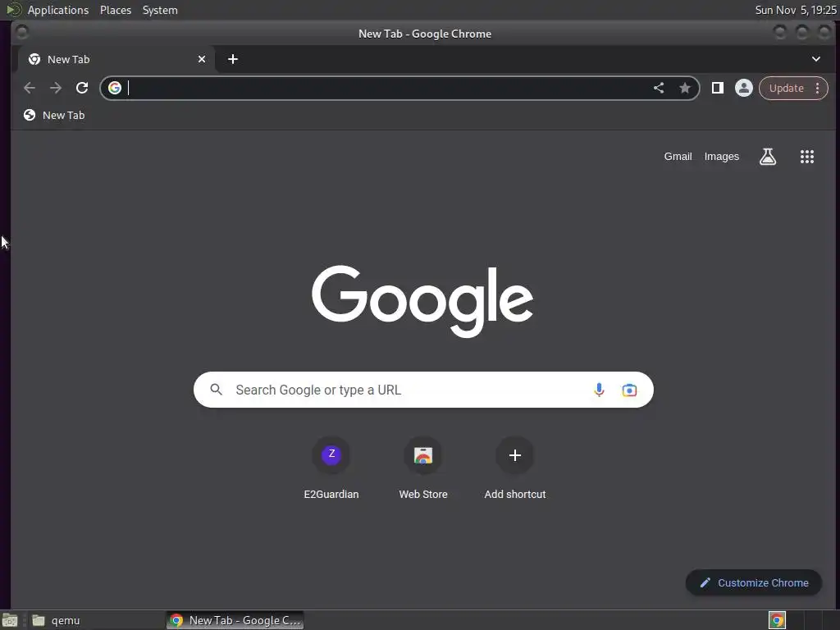The height and width of the screenshot is (630, 840).
Task: Click the clock showing Sun Nov 5
Action: point(795,10)
